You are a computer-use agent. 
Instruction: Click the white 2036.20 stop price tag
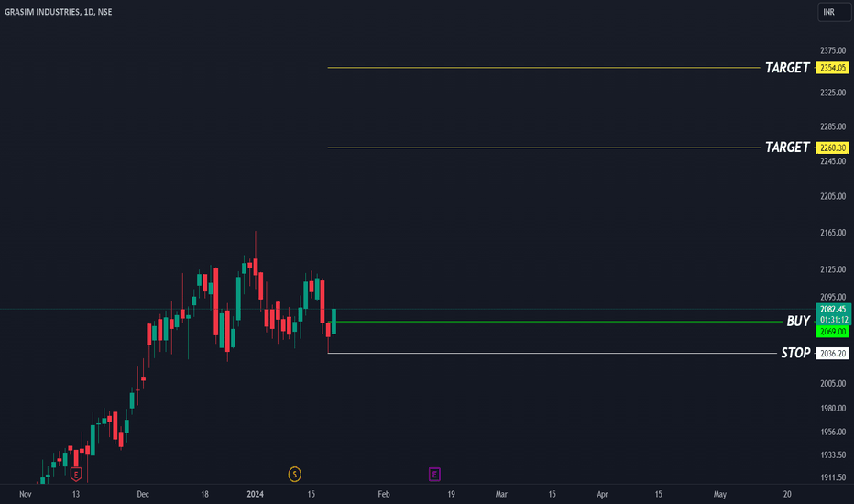pyautogui.click(x=833, y=354)
